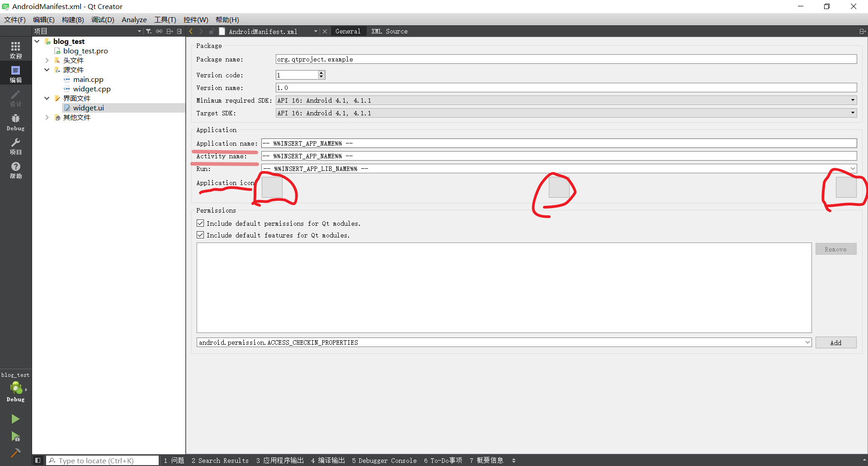This screenshot has width=868, height=466.
Task: Start debugging with the debug-run button
Action: click(15, 436)
